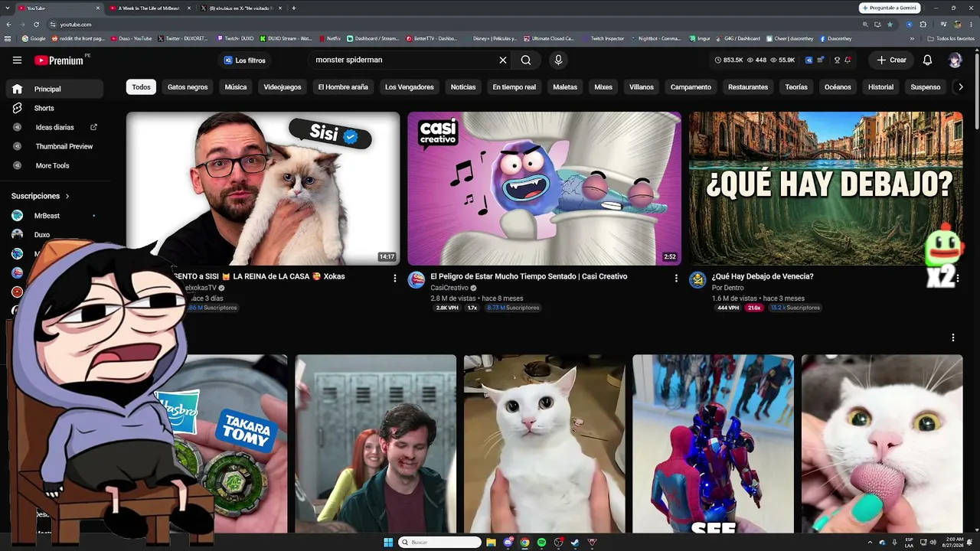Open the notifications bell

[927, 60]
